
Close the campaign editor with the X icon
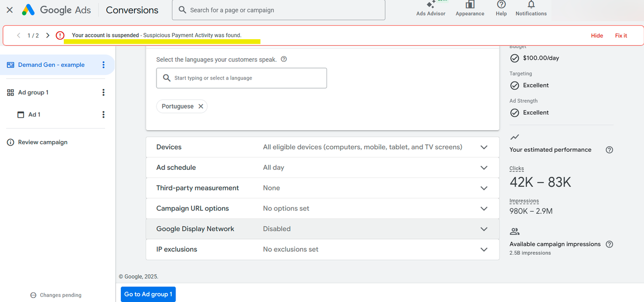click(10, 10)
